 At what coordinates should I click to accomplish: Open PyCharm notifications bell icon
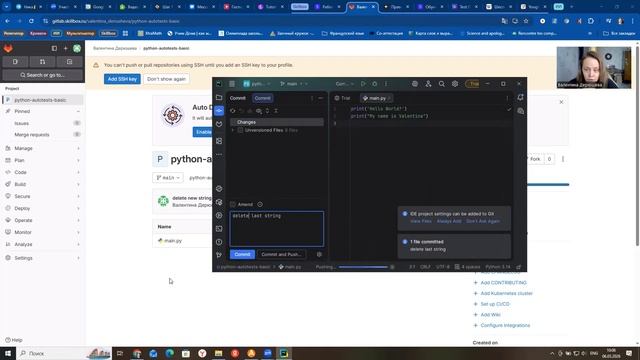coord(520,97)
